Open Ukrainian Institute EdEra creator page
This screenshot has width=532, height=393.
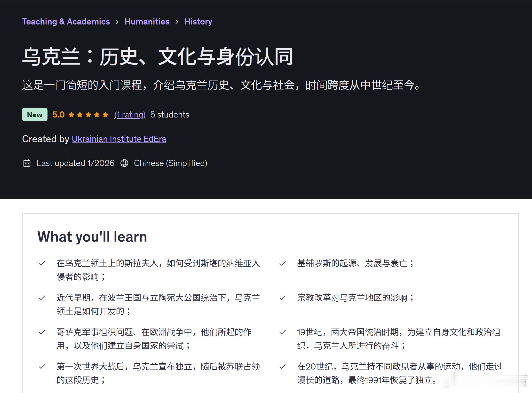119,139
